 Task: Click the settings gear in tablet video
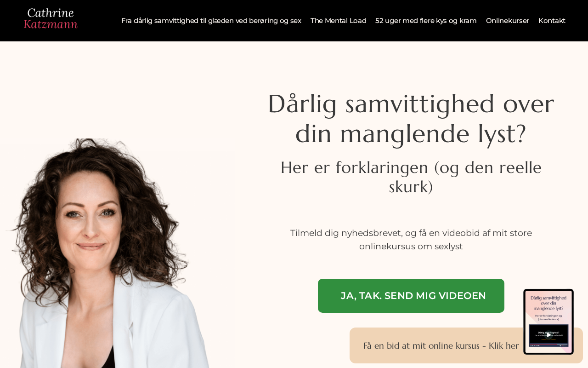(x=560, y=345)
